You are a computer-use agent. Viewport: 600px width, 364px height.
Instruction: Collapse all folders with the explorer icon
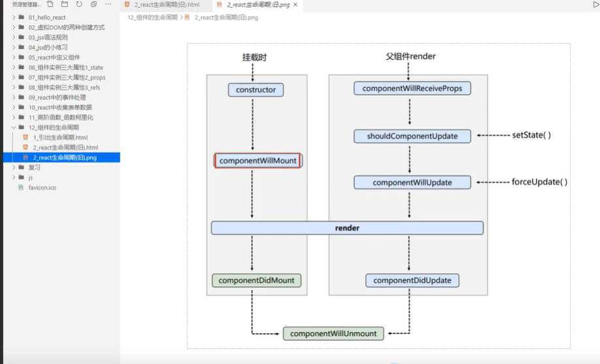click(93, 4)
